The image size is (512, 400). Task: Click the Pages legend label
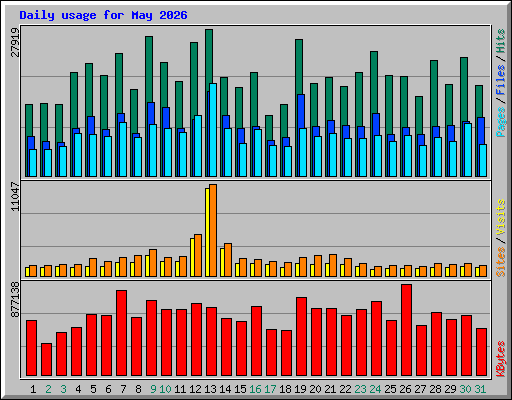[x=500, y=122]
